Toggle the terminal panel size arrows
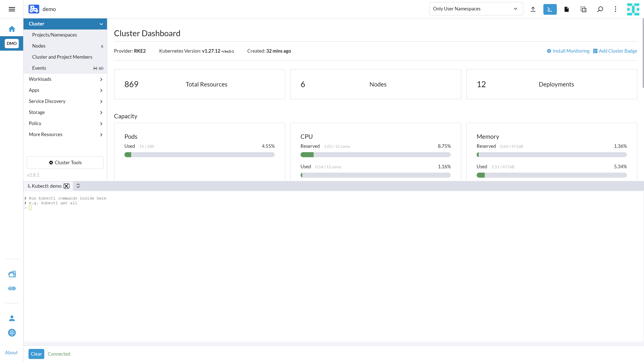Screen dimensions: 644x362 tap(78, 186)
